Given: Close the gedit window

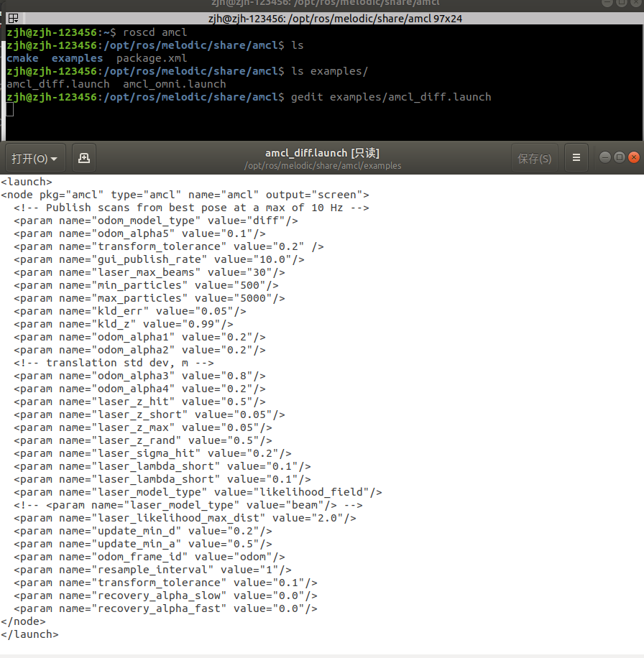Looking at the screenshot, I should click(634, 157).
